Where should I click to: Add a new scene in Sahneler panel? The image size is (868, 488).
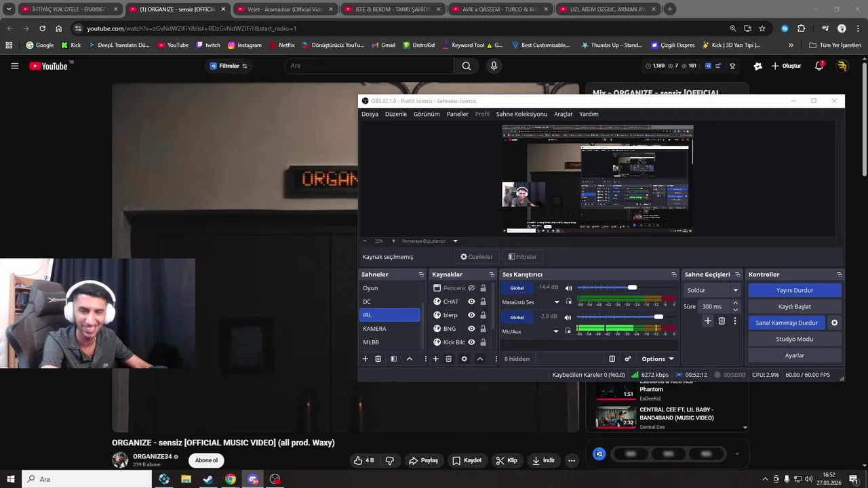[365, 359]
